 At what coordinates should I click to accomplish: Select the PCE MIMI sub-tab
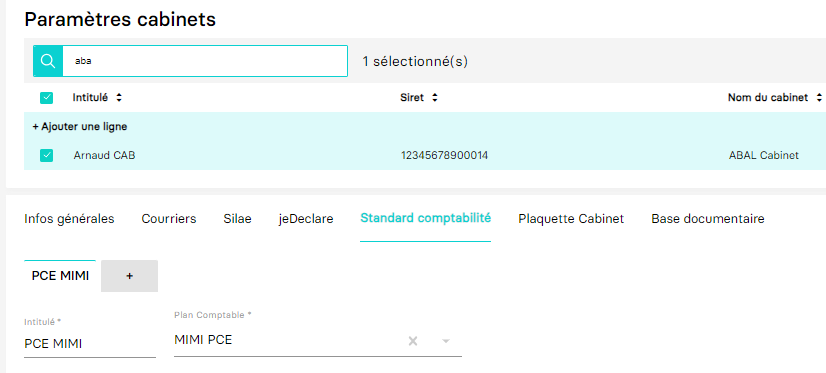coord(60,276)
